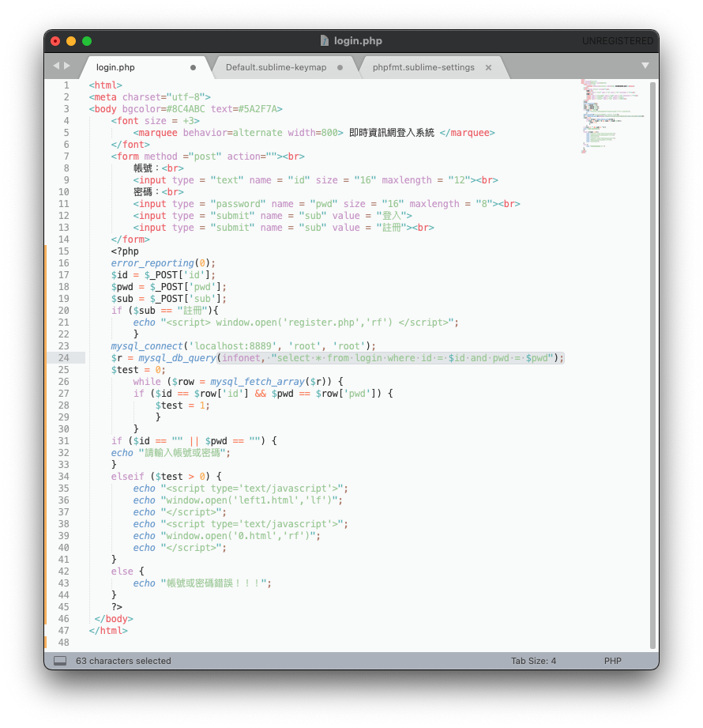Open the phpfmt.sublime-settings tab
Image resolution: width=703 pixels, height=728 pixels.
point(423,67)
